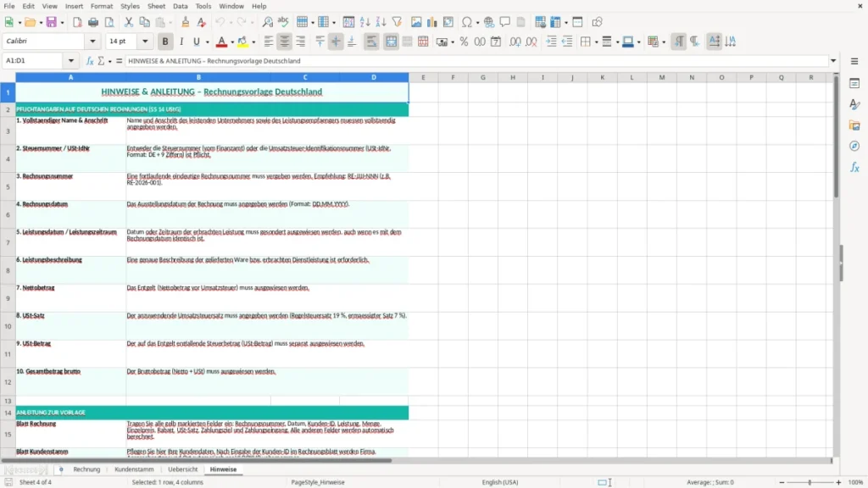Open the Open-file dropdown arrow
This screenshot has height=488, width=868.
click(x=41, y=23)
